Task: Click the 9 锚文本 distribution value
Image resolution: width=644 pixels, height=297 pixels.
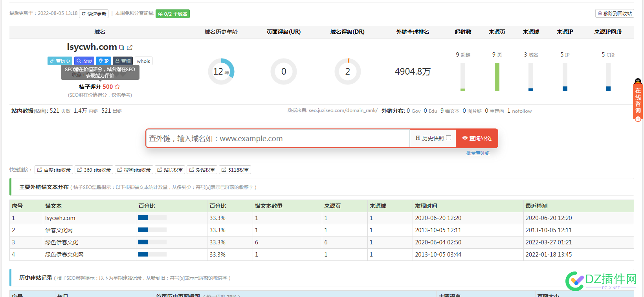Action: click(x=450, y=111)
